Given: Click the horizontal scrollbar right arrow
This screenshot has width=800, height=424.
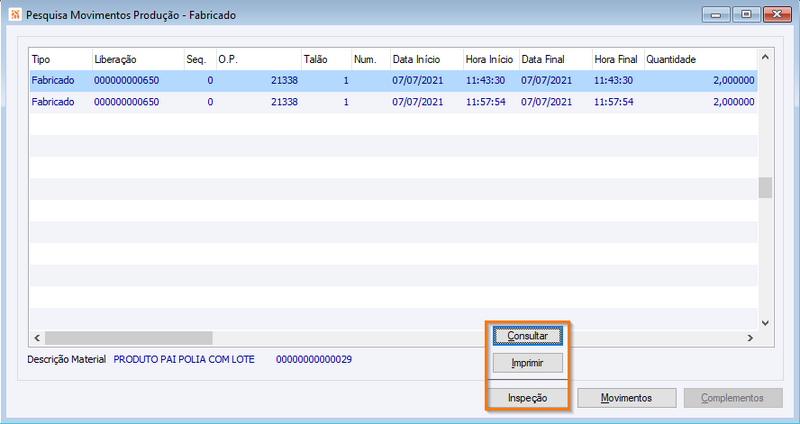Looking at the screenshot, I should (x=750, y=338).
